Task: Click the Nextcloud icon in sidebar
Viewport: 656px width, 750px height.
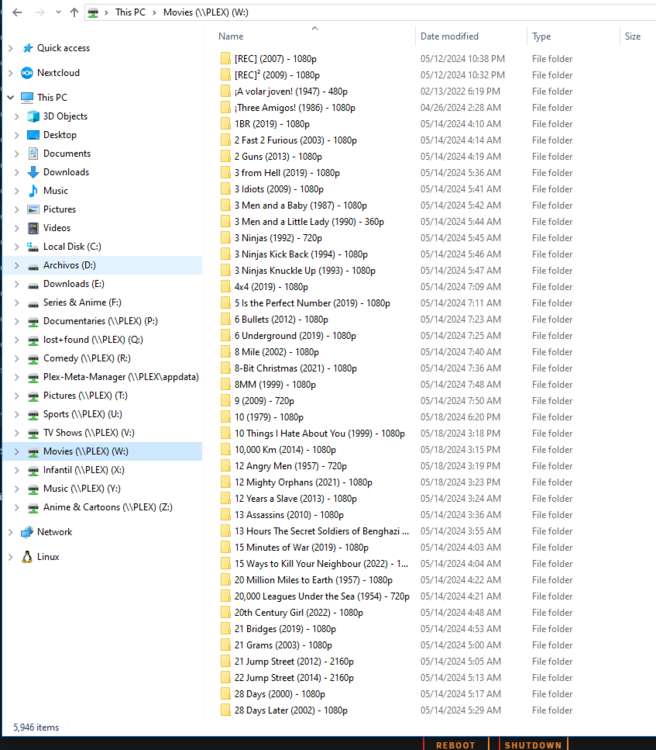Action: tap(27, 73)
